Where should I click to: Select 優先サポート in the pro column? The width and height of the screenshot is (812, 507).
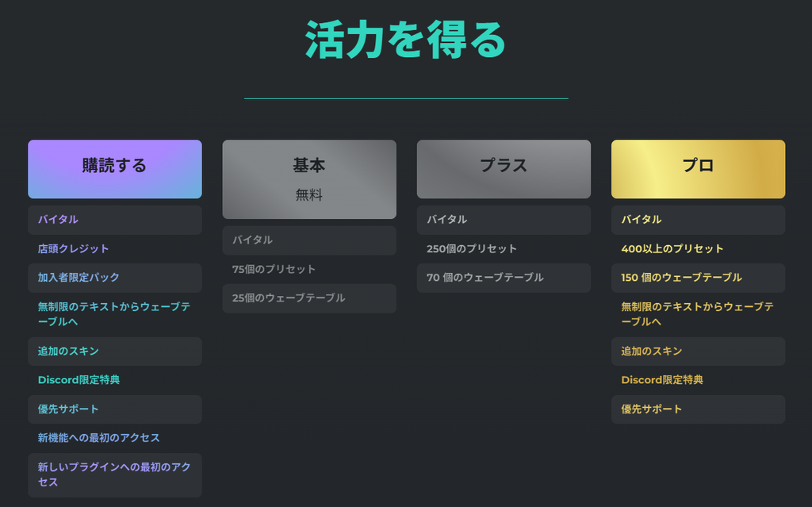[698, 409]
